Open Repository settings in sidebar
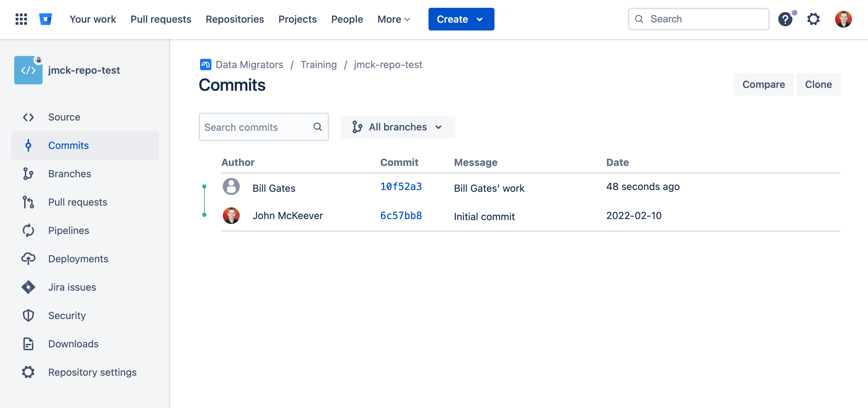Screen dimensions: 868x408 [92, 372]
